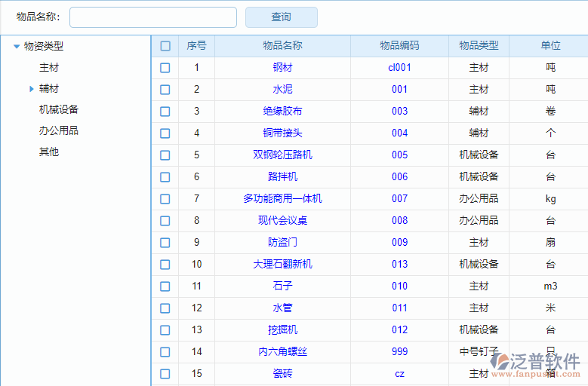Check the row checkbox for 石子
Viewport: 588px width, 386px height.
165,286
